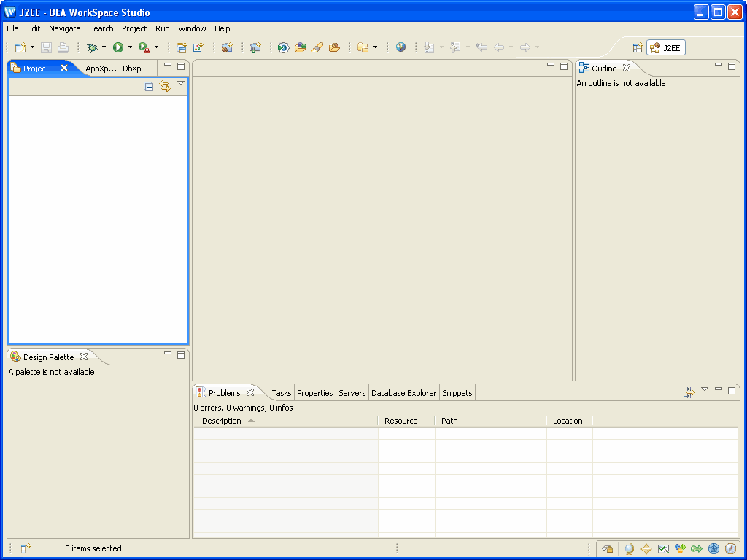Start the Debug bug icon
This screenshot has height=560, width=747.
92,47
